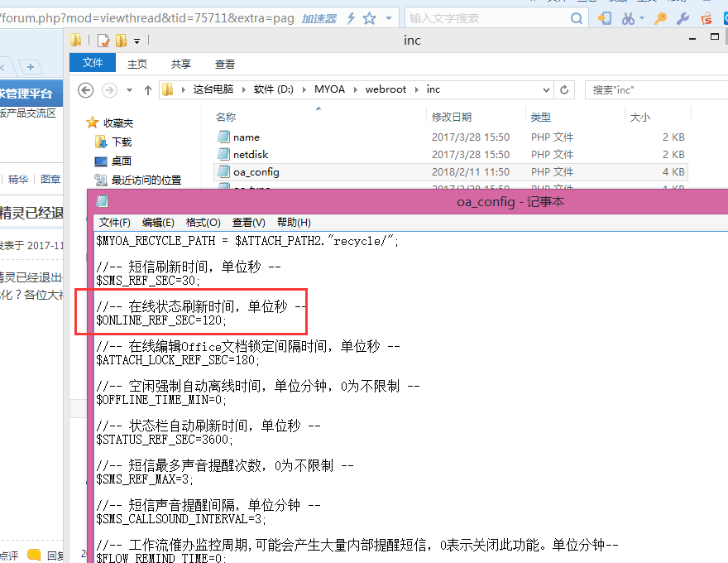
Task: Expand the chevron after MYOA in breadcrumb
Action: pyautogui.click(x=355, y=89)
